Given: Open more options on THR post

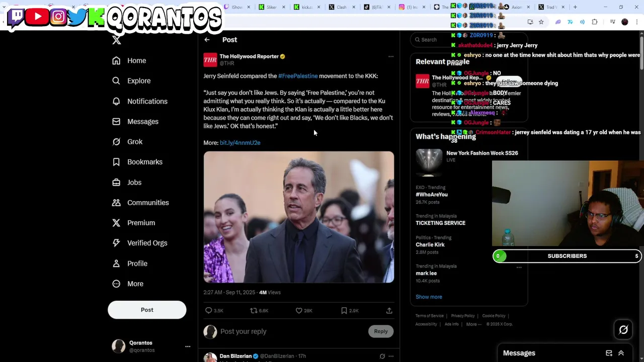Looking at the screenshot, I should [x=391, y=57].
